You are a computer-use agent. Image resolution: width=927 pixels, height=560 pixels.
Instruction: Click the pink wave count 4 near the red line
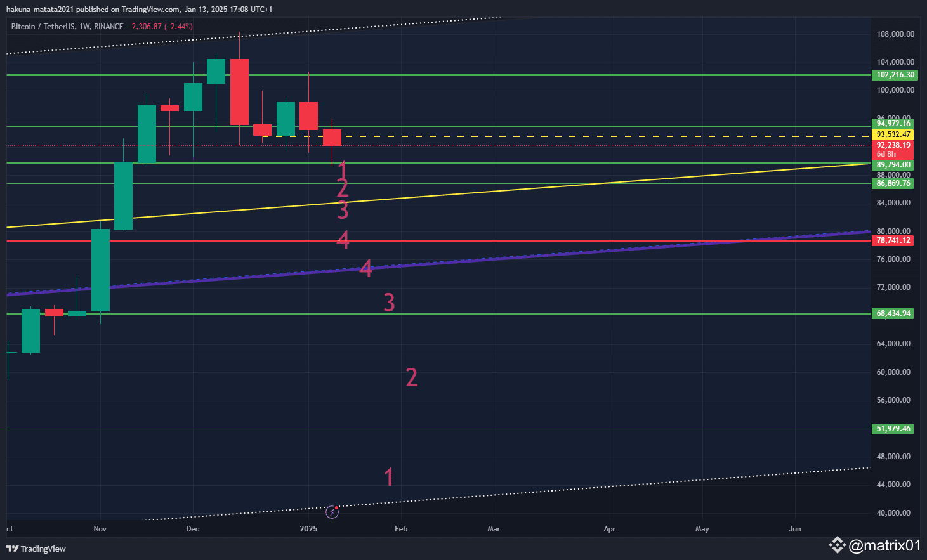click(x=344, y=239)
